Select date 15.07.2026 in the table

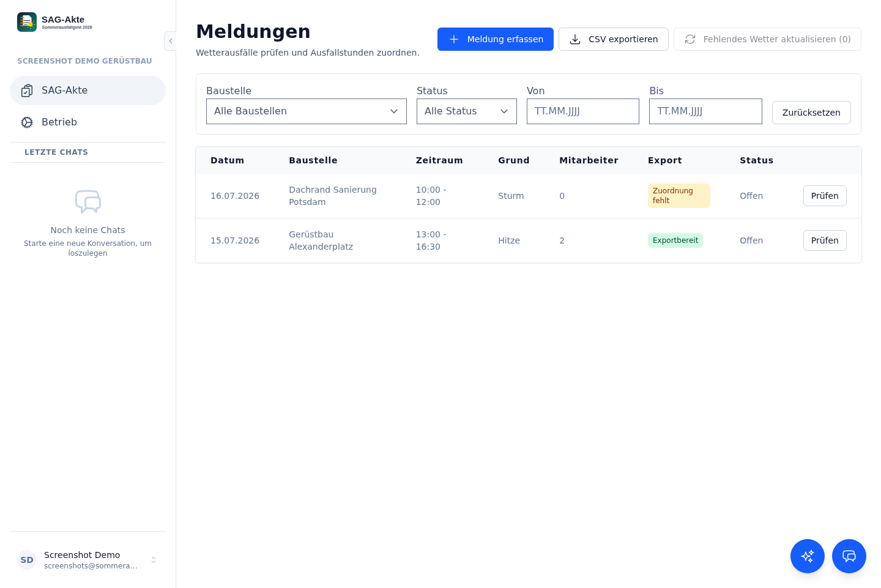[235, 240]
